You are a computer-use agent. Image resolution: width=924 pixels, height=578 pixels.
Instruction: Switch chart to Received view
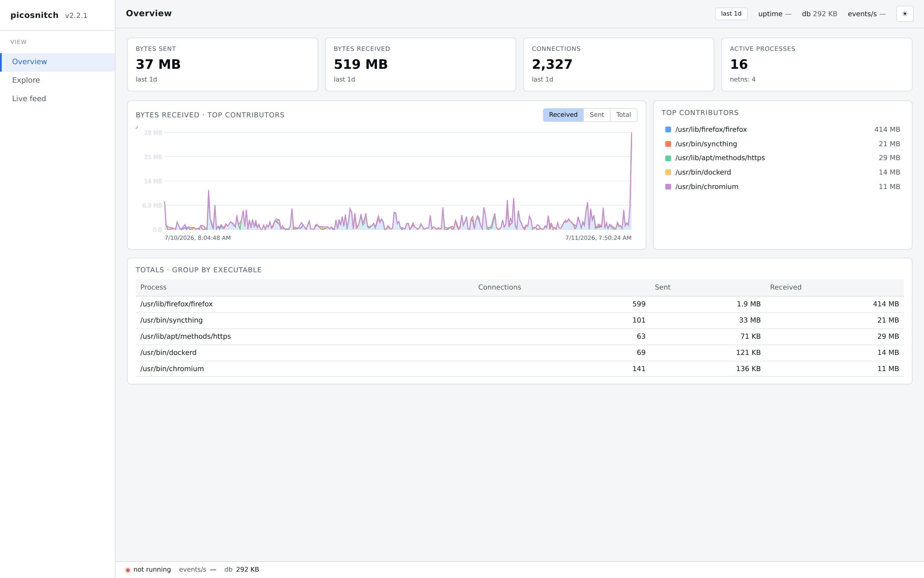click(x=563, y=115)
